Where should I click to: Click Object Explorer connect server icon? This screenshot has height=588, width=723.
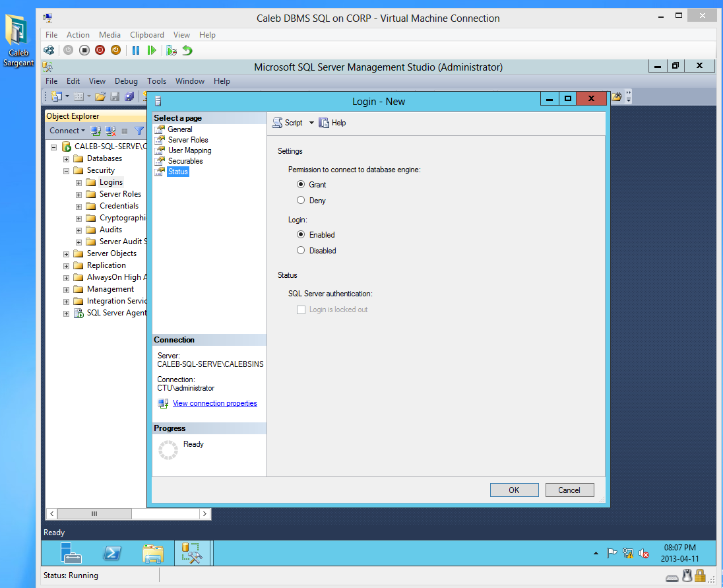96,131
